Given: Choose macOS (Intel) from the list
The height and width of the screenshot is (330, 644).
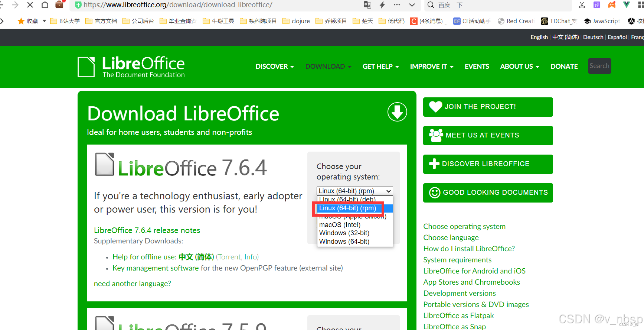Looking at the screenshot, I should point(354,225).
